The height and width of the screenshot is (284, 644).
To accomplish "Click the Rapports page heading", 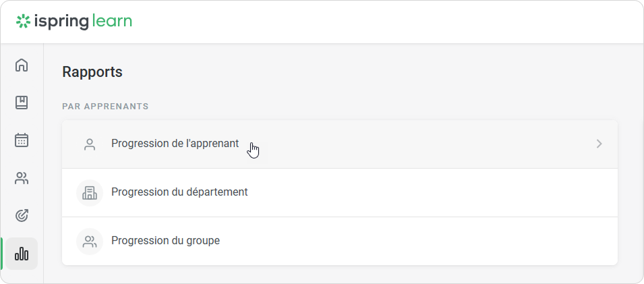I will (x=92, y=72).
